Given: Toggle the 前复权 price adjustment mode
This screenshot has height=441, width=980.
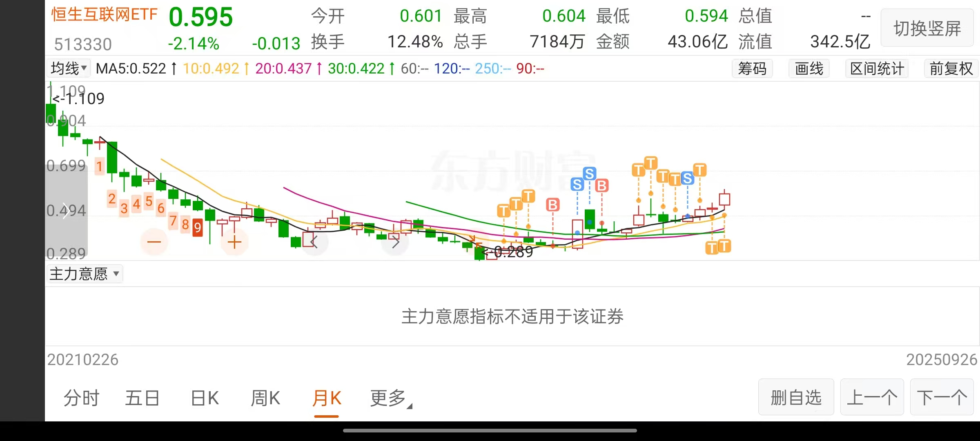Looking at the screenshot, I should tap(951, 69).
